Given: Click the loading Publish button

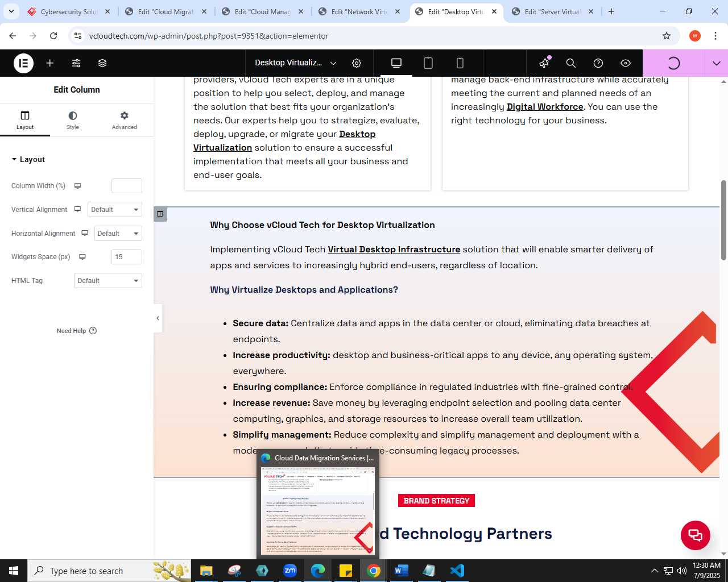Looking at the screenshot, I should point(673,63).
